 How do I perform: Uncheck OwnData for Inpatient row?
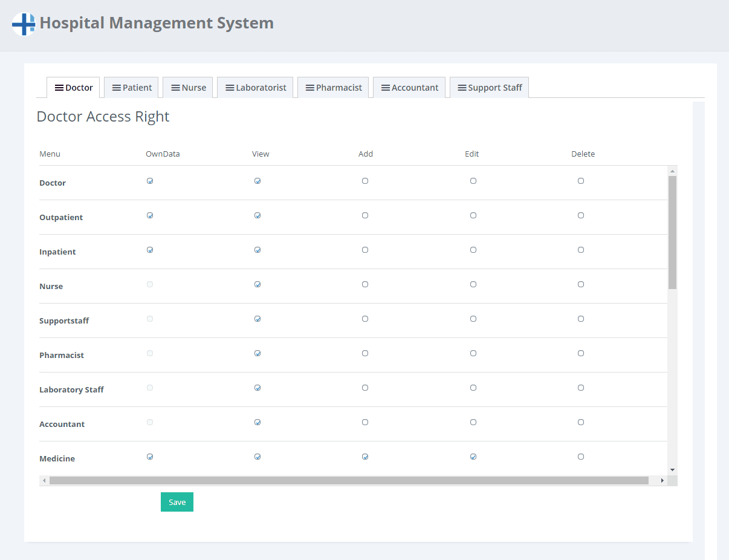point(150,250)
